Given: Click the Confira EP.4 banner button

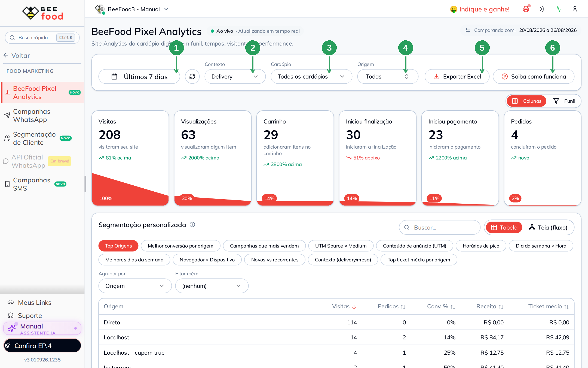Looking at the screenshot, I should (x=42, y=346).
